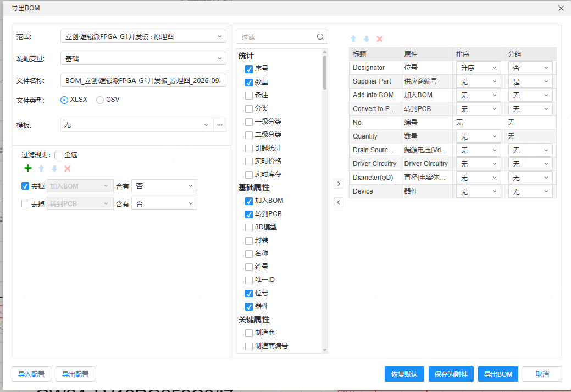Click 导出BOM button

tap(498, 374)
